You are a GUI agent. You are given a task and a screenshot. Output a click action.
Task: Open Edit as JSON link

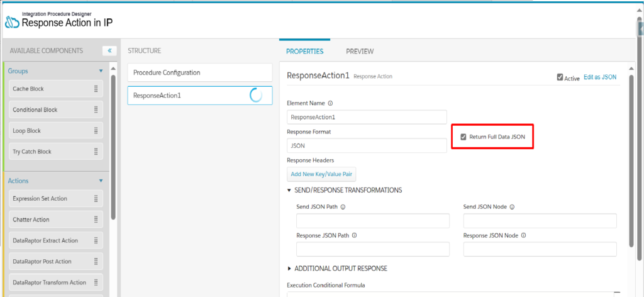[599, 77]
